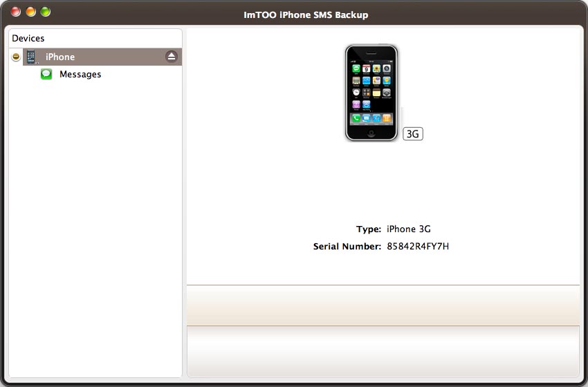Click the Serial Number label

coord(347,246)
